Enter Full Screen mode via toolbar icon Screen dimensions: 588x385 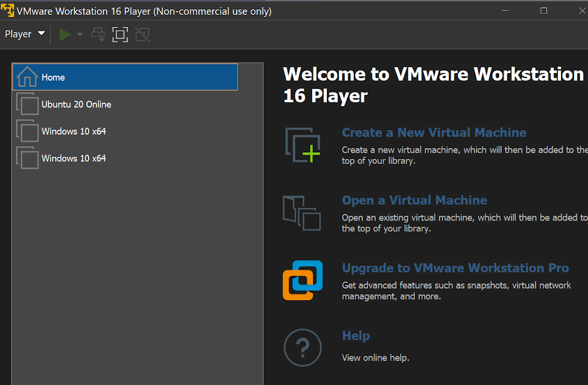coord(120,34)
